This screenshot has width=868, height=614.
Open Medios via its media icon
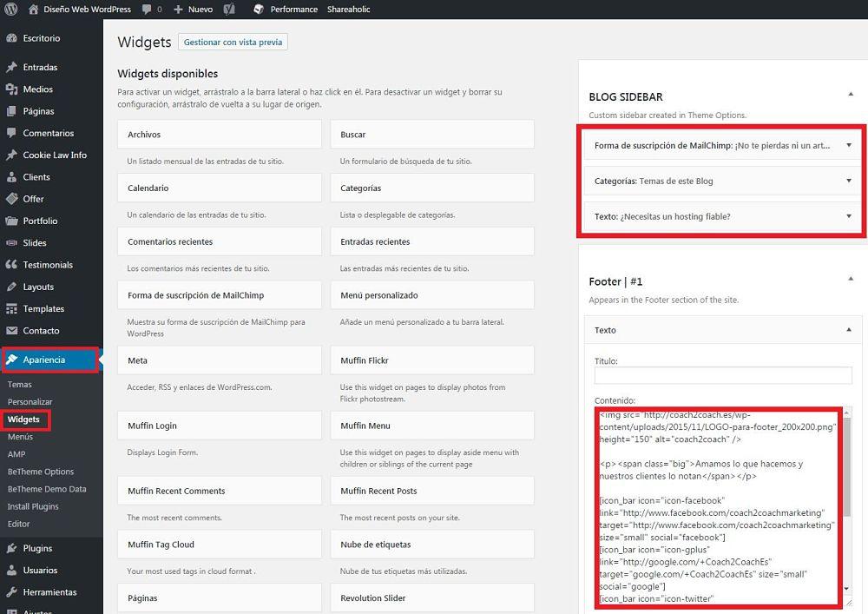pos(12,89)
